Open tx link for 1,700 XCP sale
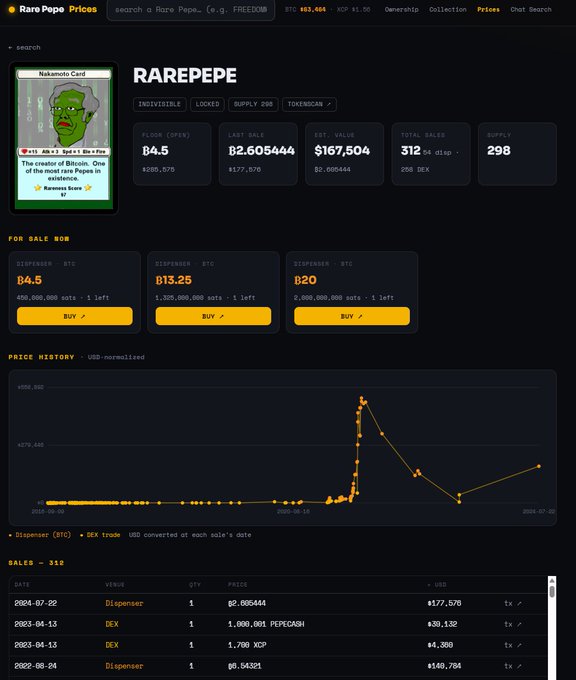 tap(513, 645)
